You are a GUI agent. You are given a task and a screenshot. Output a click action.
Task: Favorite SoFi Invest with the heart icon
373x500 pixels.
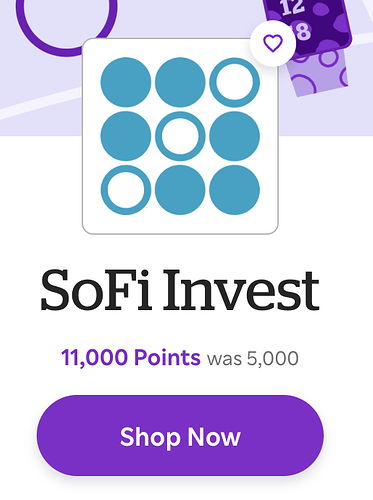coord(273,43)
